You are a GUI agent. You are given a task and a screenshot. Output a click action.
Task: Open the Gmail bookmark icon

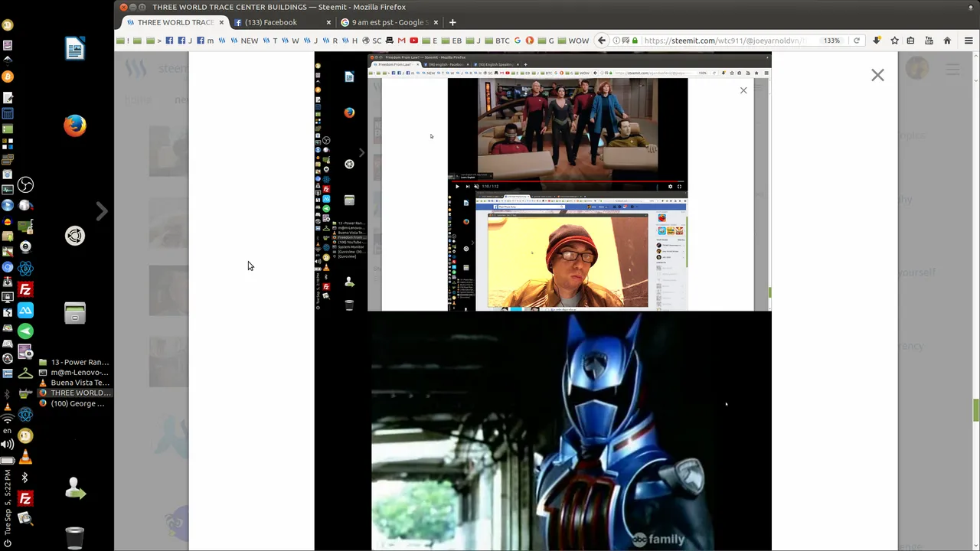401,41
